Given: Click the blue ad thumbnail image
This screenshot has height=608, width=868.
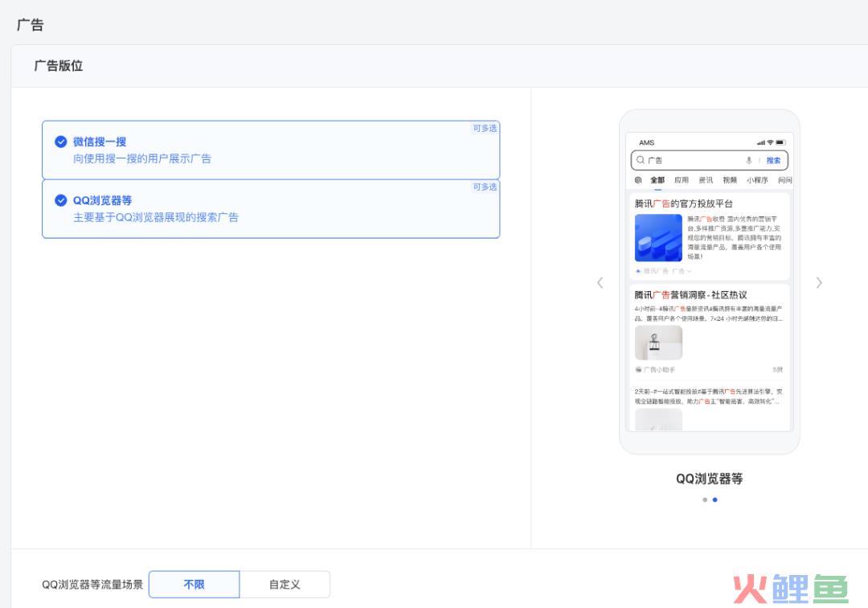Looking at the screenshot, I should [x=658, y=237].
